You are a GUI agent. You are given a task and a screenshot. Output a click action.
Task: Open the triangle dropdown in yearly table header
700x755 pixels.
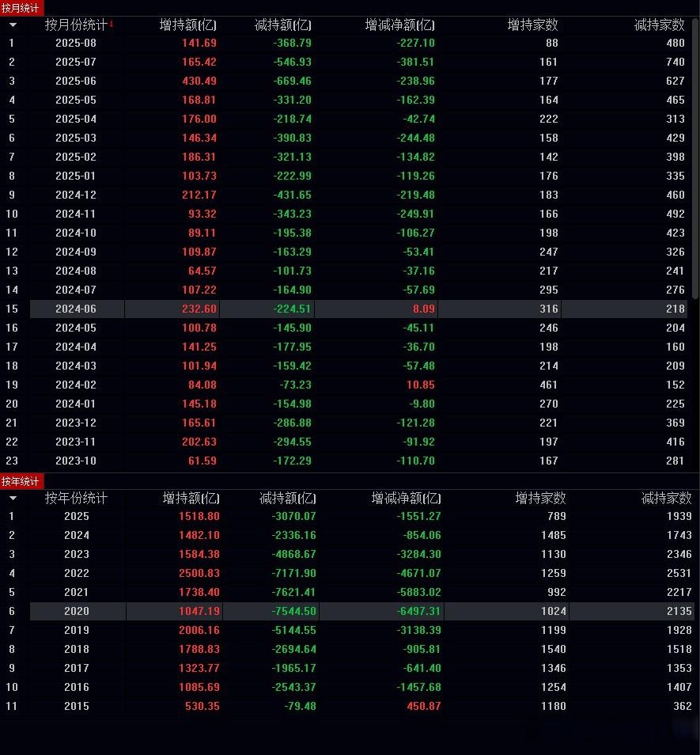[x=13, y=499]
